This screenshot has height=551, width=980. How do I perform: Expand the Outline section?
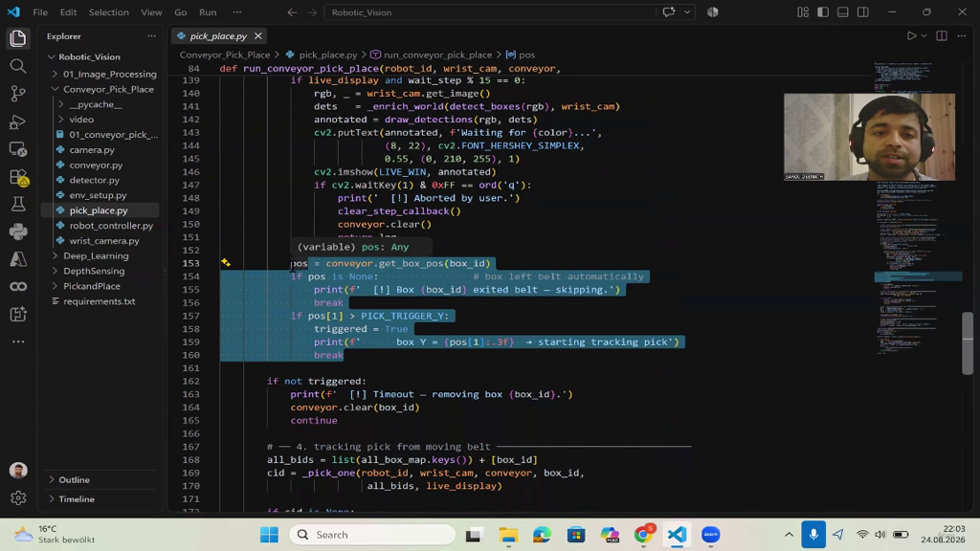[x=74, y=480]
